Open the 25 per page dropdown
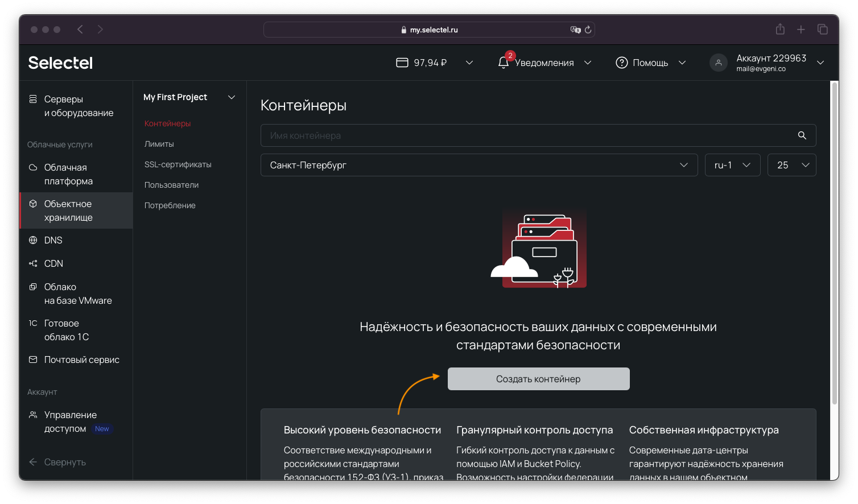The height and width of the screenshot is (504, 858). (x=792, y=165)
